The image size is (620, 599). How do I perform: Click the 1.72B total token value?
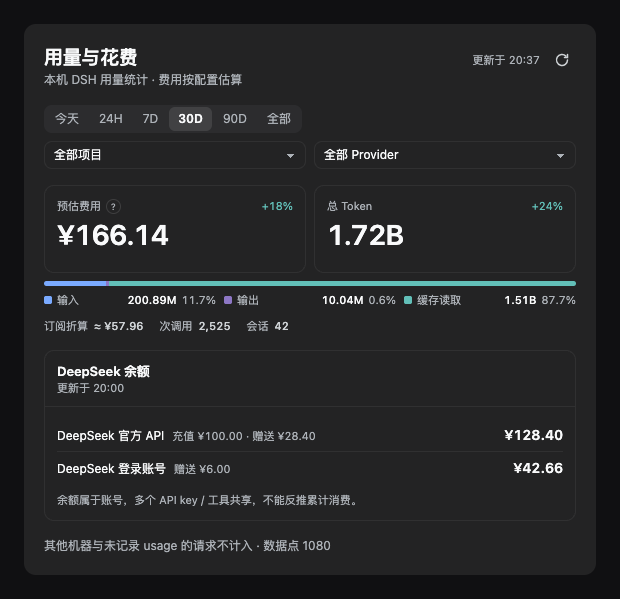point(366,235)
